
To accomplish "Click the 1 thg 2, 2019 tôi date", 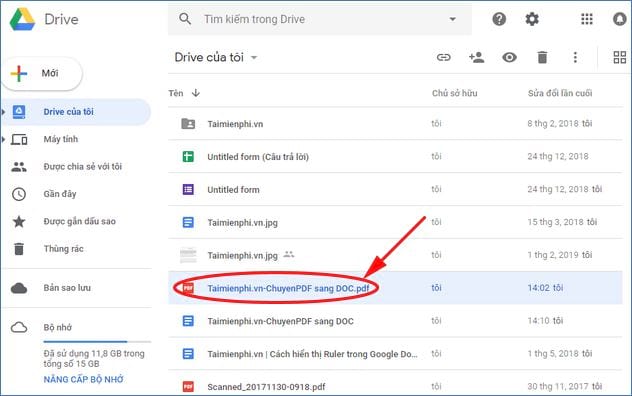I will coord(560,255).
